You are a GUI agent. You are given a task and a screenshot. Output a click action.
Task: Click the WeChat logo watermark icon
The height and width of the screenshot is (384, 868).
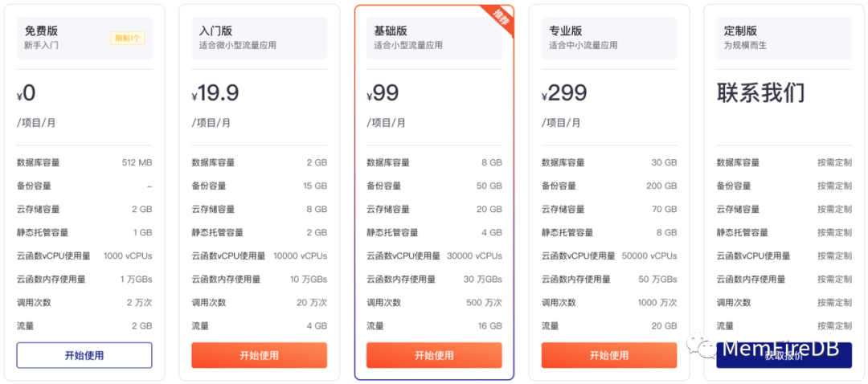pos(701,349)
